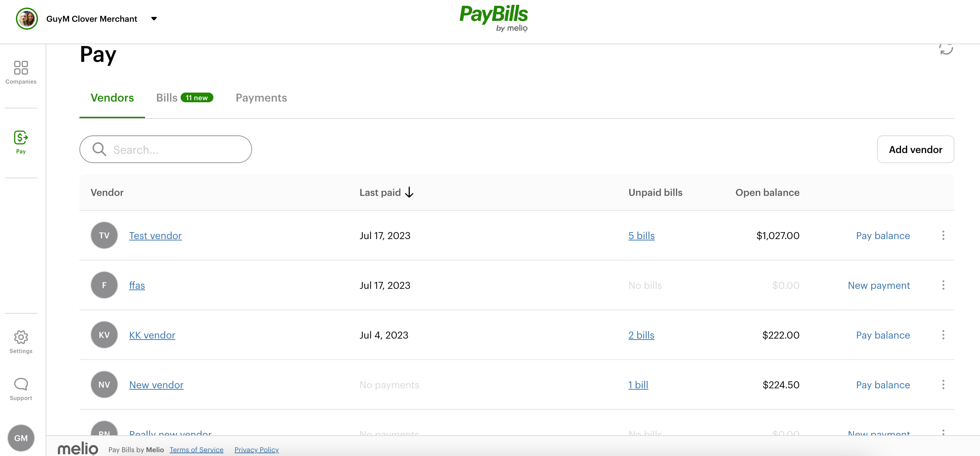Screen dimensions: 980x456
Task: Click the GuyM Clover Merchant profile picture
Action: coord(27,18)
